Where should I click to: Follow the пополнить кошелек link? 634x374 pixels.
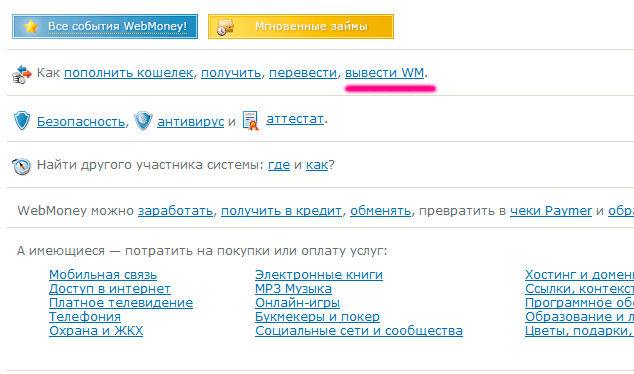tap(129, 73)
